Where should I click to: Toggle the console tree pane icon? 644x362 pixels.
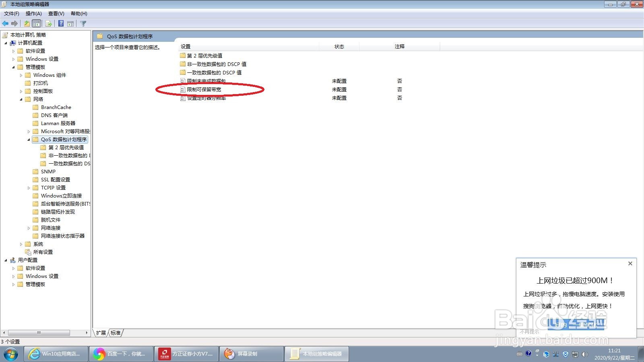click(x=37, y=24)
